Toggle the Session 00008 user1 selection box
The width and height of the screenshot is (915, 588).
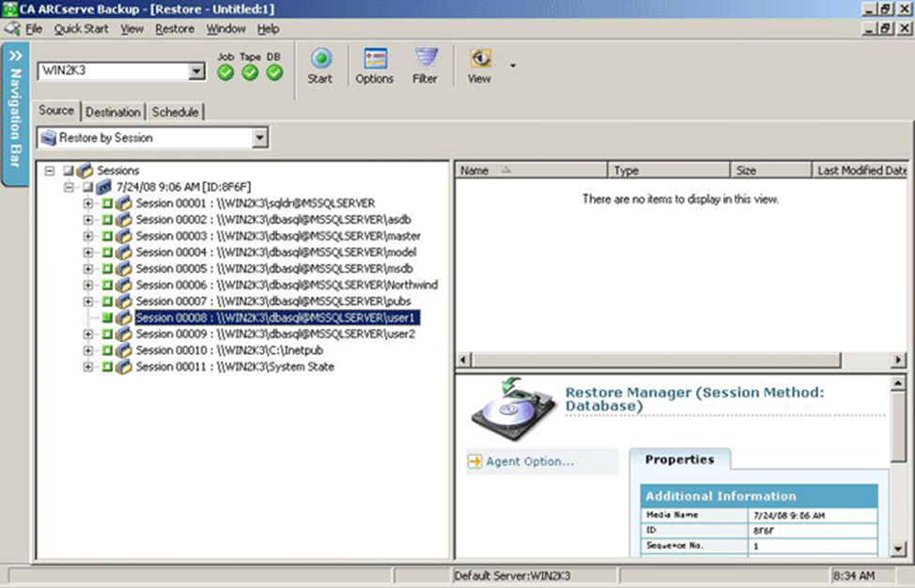[107, 317]
